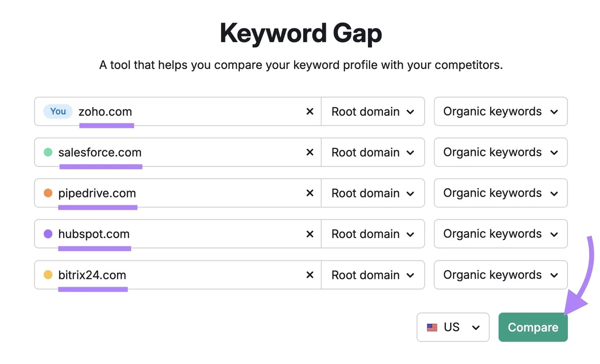The width and height of the screenshot is (600, 364).
Task: Edit the bitrix24.com domain input
Action: point(177,275)
